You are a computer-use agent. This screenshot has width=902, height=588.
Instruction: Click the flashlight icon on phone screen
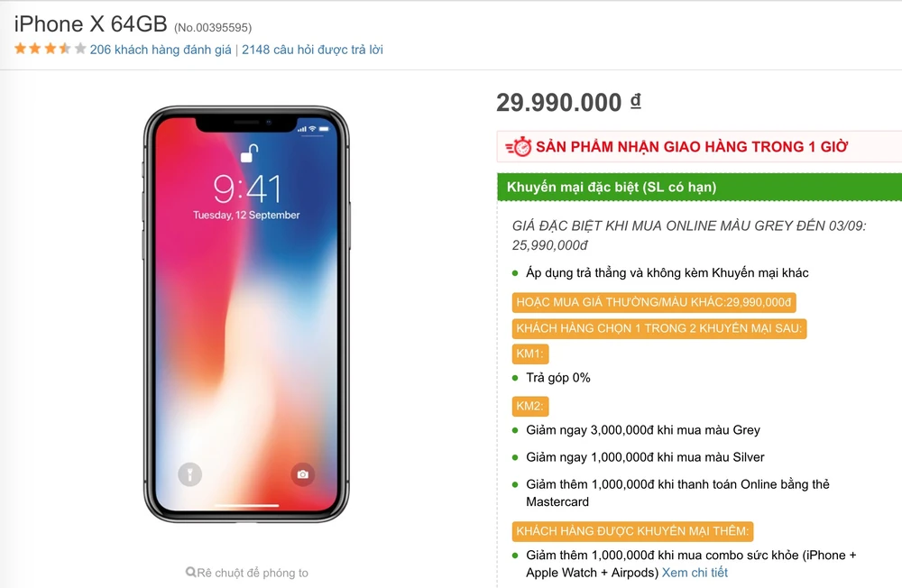click(x=189, y=474)
